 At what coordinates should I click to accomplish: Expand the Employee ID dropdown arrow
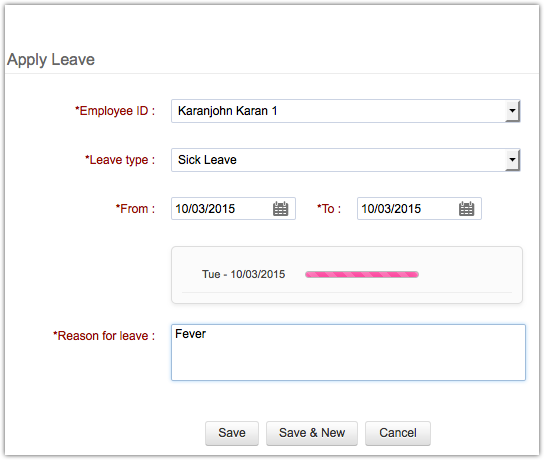tap(512, 111)
